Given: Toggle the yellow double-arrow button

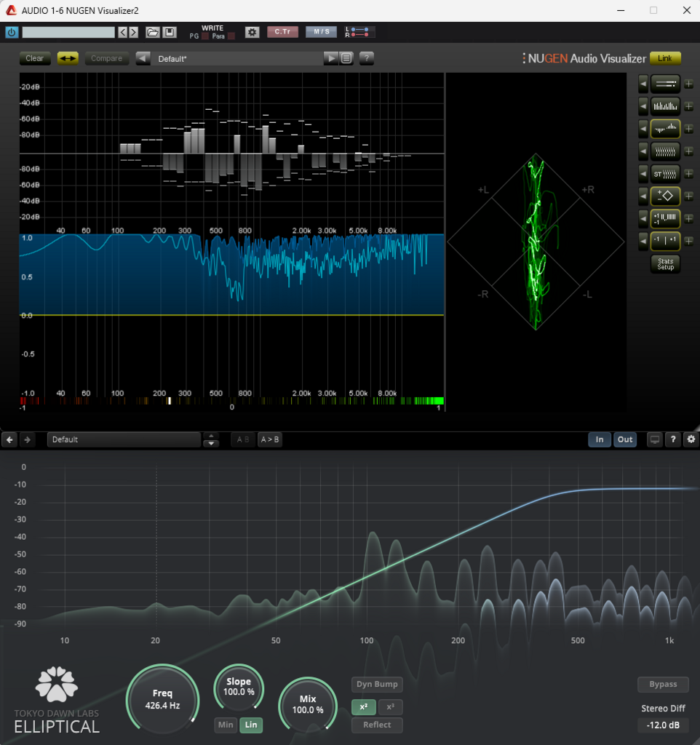Looking at the screenshot, I should (68, 58).
